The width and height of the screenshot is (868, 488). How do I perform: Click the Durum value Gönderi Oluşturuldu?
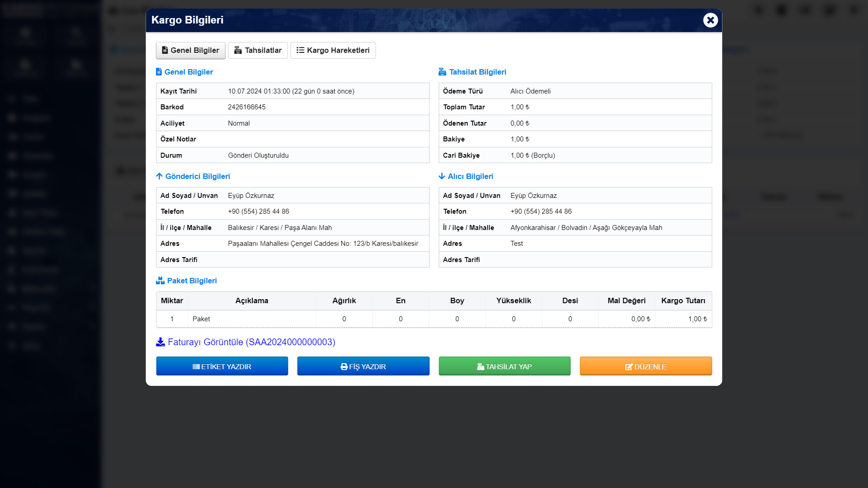pos(258,155)
